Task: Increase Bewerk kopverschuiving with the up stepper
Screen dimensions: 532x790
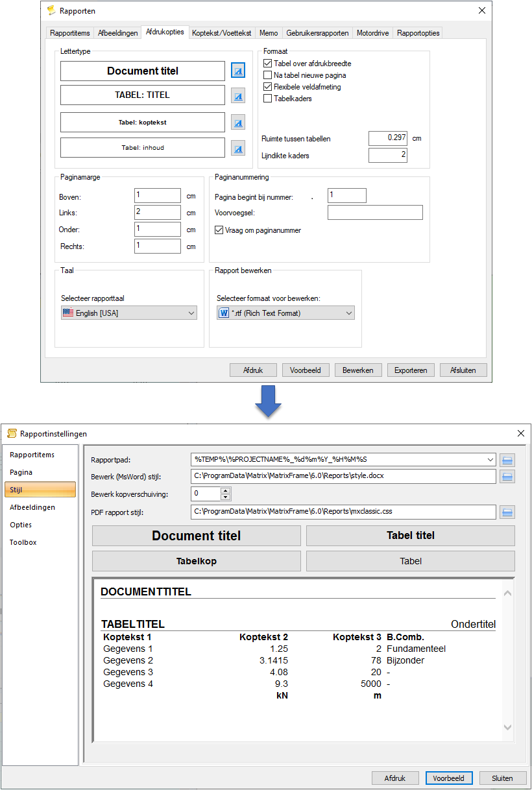Action: tap(224, 490)
